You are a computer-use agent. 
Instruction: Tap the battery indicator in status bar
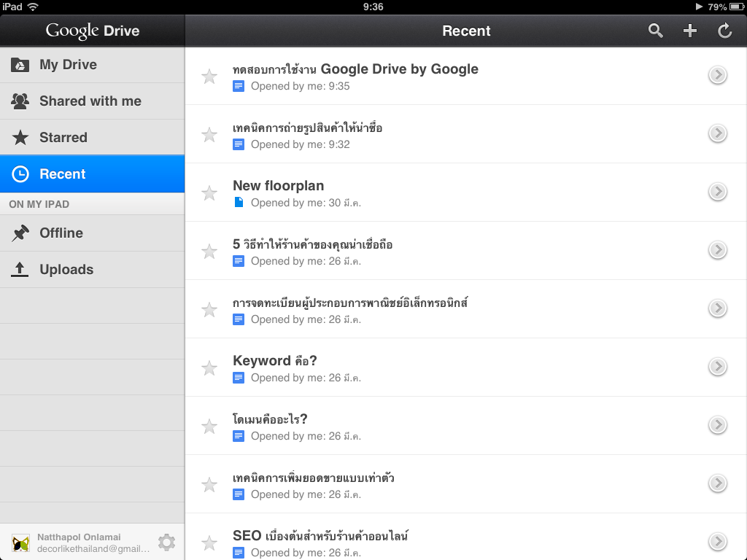click(x=737, y=7)
